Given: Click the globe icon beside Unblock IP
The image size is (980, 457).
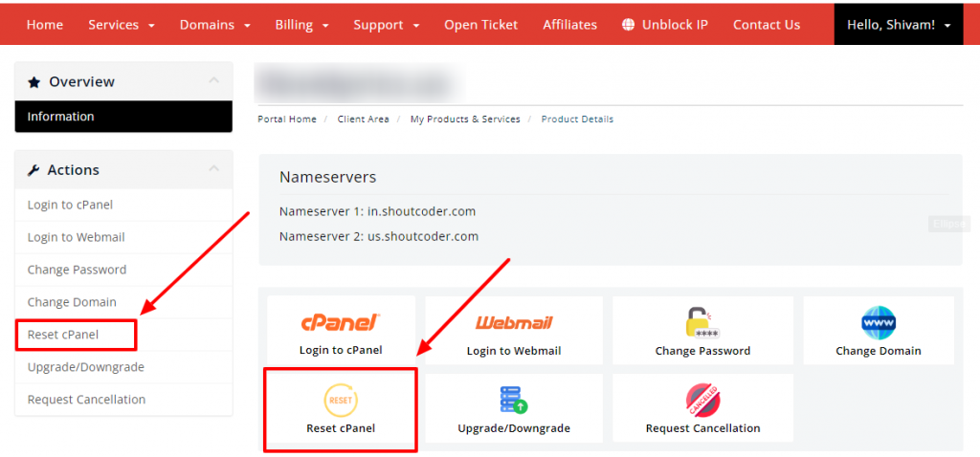Looking at the screenshot, I should tap(628, 24).
